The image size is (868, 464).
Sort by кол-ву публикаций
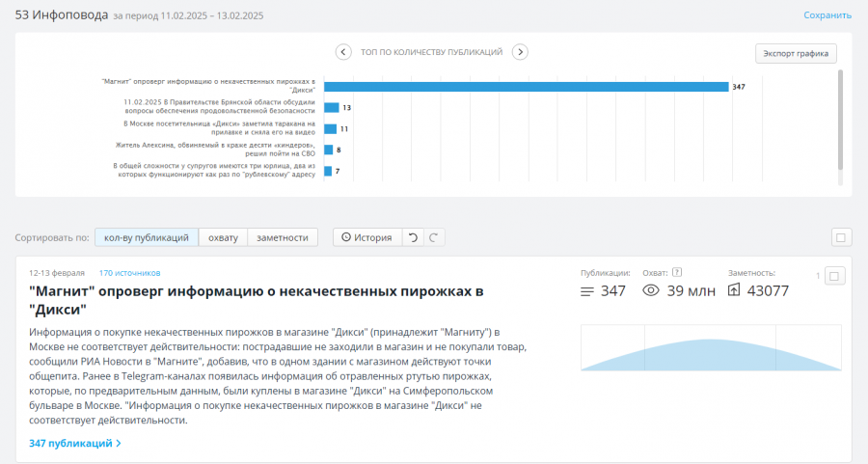(x=147, y=237)
